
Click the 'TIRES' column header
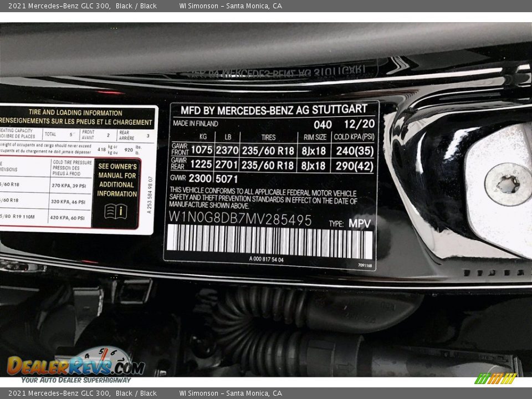click(x=268, y=137)
